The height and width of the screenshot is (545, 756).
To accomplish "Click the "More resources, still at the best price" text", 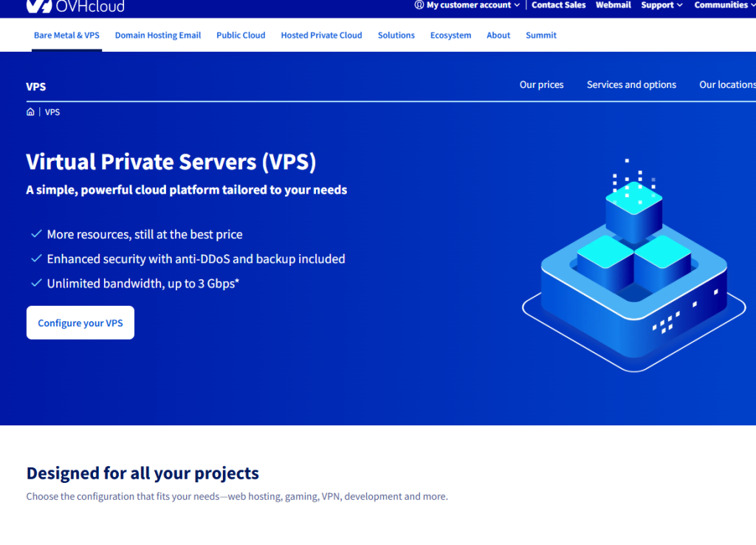I will tap(145, 234).
